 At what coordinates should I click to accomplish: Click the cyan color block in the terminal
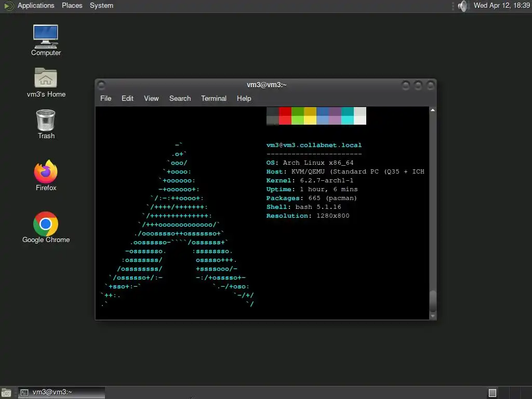(348, 120)
